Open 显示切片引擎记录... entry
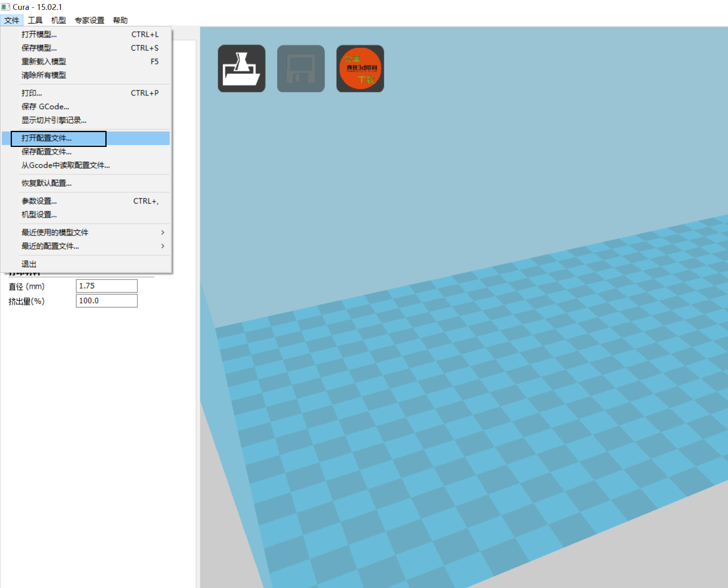Screen dimensions: 728x588 click(86, 120)
